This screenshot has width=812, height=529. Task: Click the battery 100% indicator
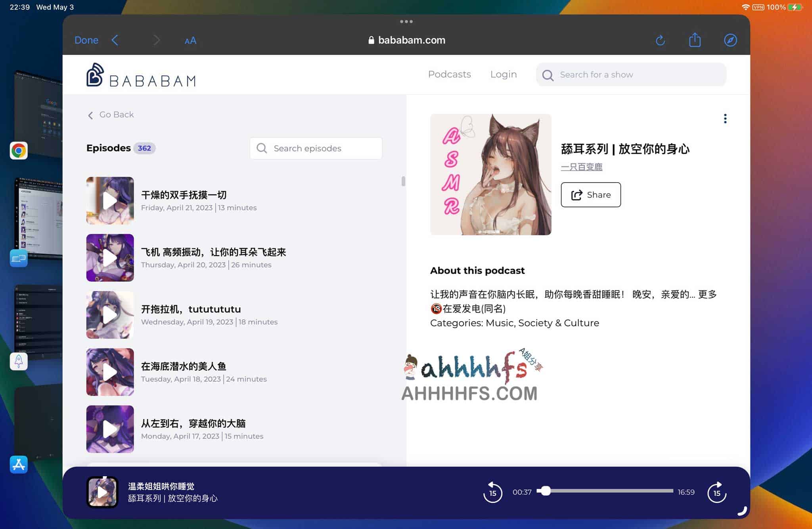coord(784,7)
